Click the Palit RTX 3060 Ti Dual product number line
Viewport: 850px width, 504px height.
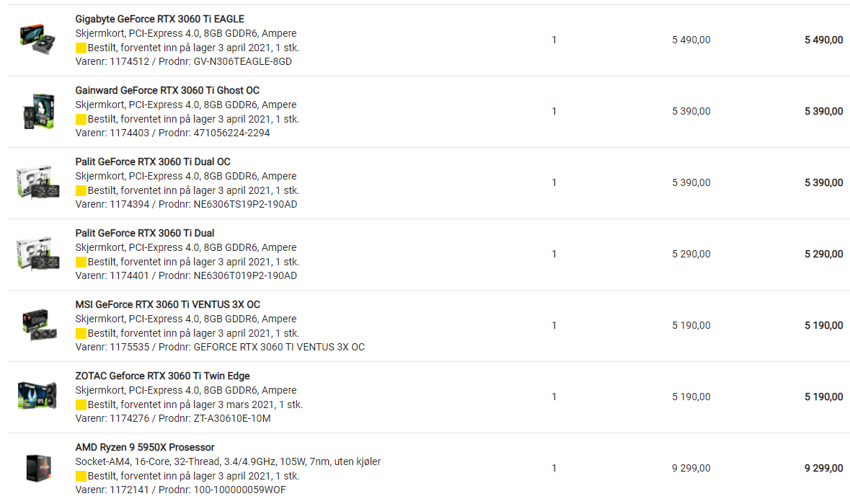point(186,276)
